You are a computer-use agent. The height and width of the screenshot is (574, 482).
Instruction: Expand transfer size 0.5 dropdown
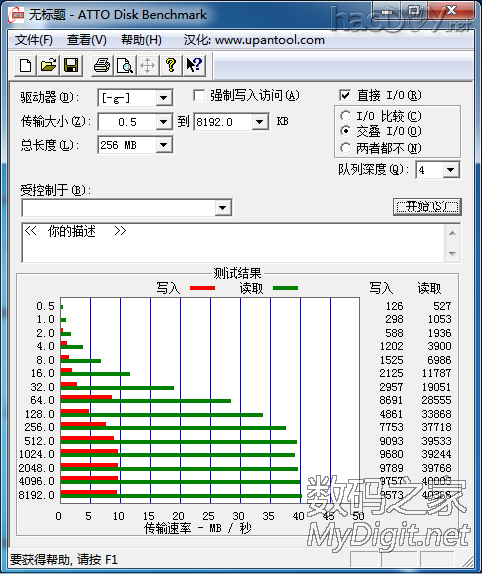164,122
